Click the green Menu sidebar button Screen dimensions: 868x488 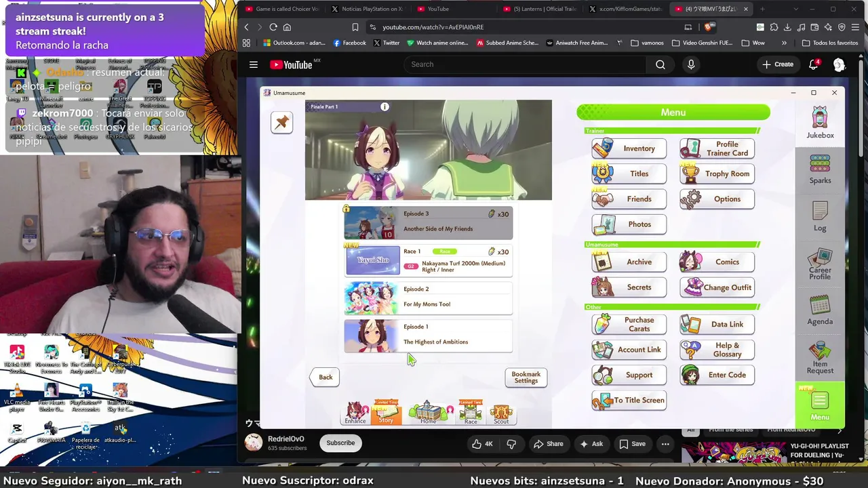(x=820, y=404)
